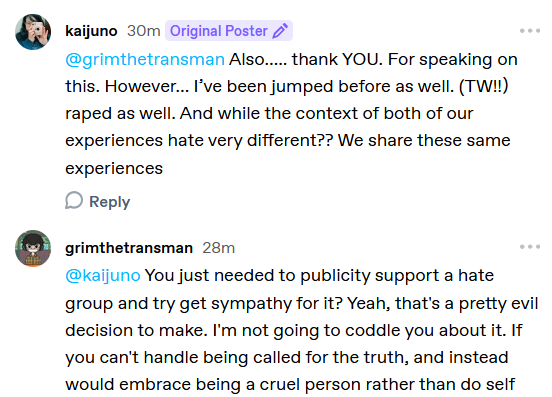
Task: Click the Original Poster badge label
Action: coord(219,31)
